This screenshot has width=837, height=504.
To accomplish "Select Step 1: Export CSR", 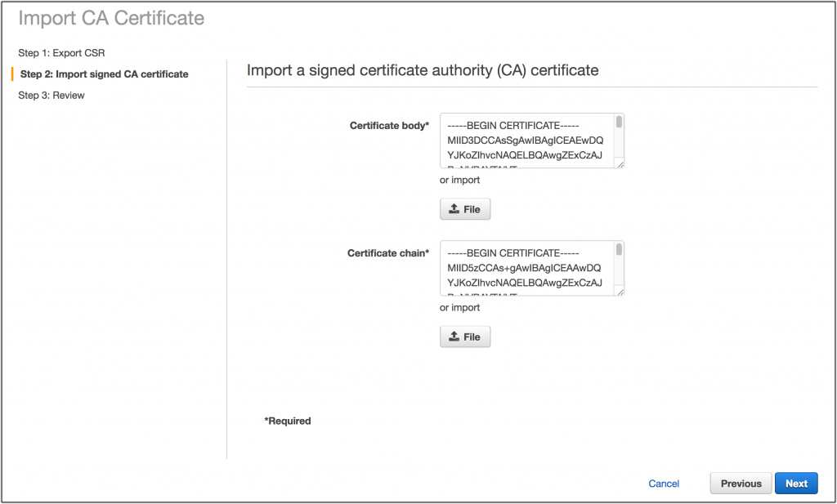I will pos(61,53).
